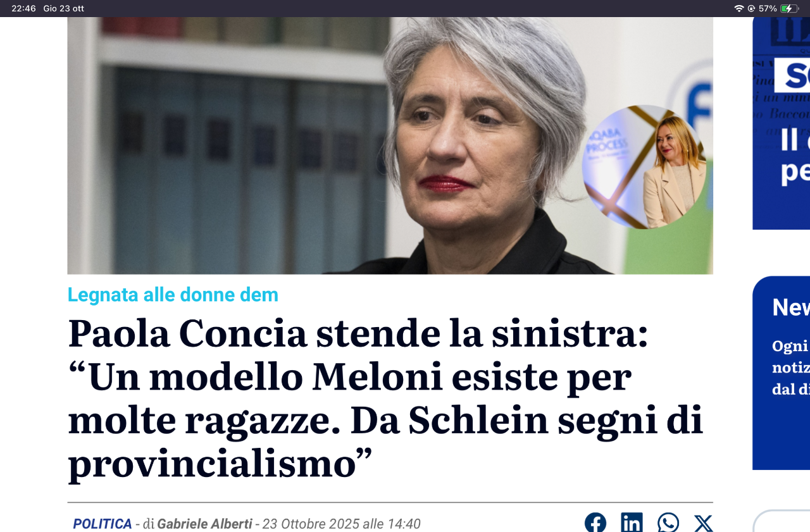The height and width of the screenshot is (532, 810).
Task: Tap the orientation lock status icon
Action: [x=751, y=8]
